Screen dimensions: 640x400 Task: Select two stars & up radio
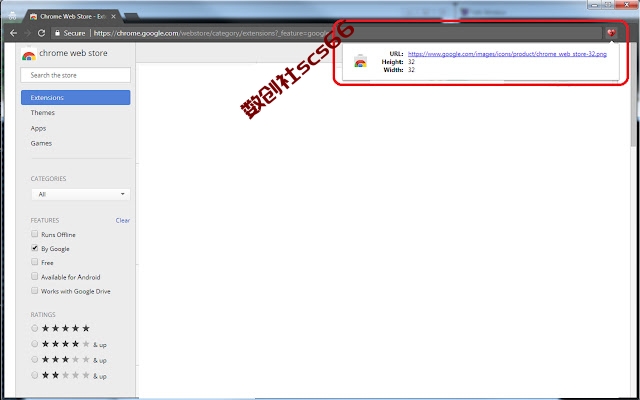coord(35,375)
